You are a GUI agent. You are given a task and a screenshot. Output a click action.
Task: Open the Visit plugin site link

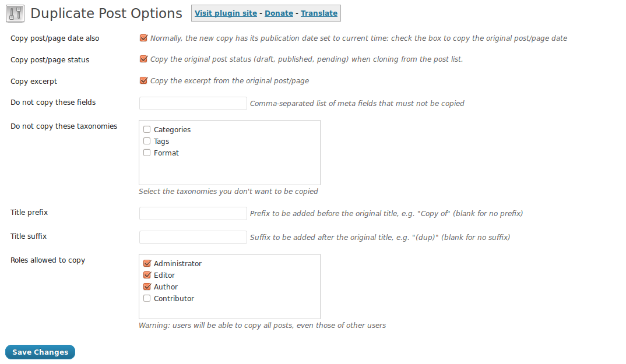tap(226, 13)
